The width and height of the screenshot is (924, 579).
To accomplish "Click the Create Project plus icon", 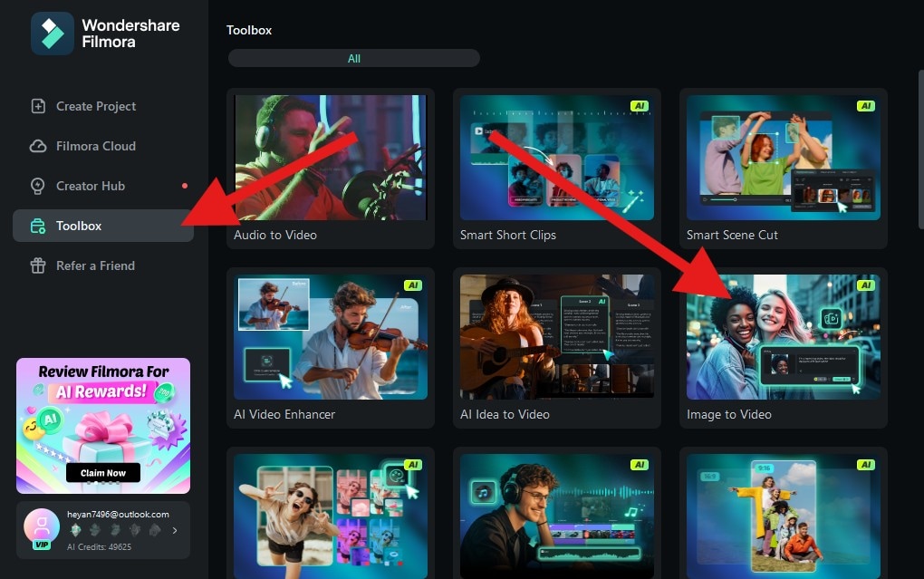I will (x=38, y=106).
